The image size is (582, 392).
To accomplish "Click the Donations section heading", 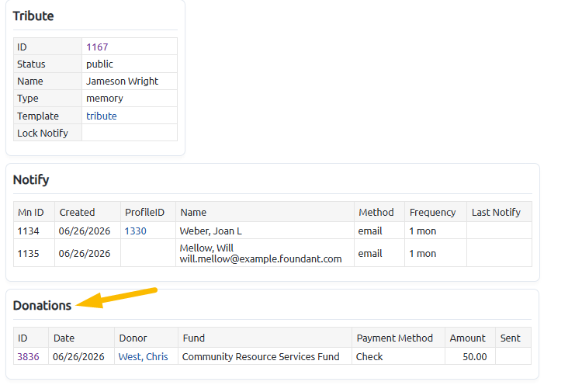I will (x=42, y=306).
